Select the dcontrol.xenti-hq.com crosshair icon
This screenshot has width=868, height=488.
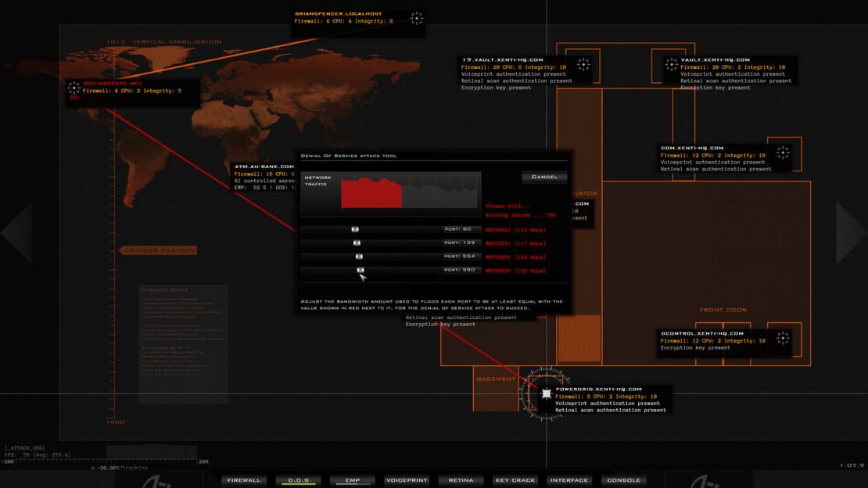(783, 338)
